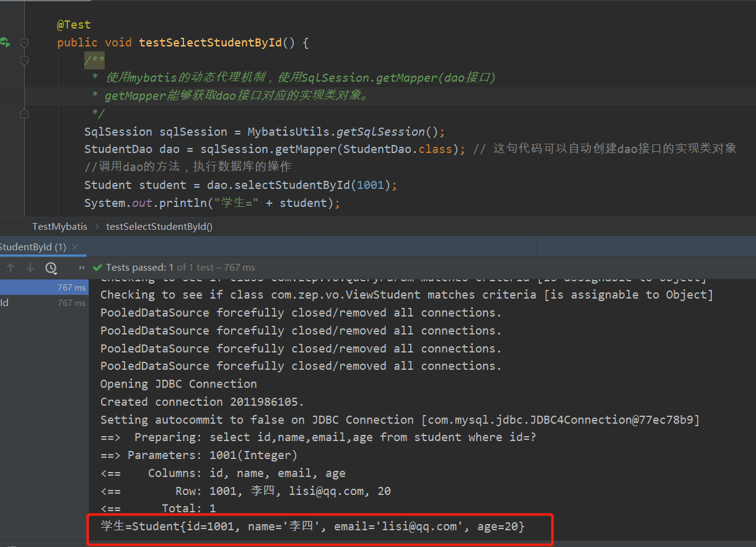Click the 'Total: 1' console line
Viewport: 756px width, 547px height.
(158, 509)
